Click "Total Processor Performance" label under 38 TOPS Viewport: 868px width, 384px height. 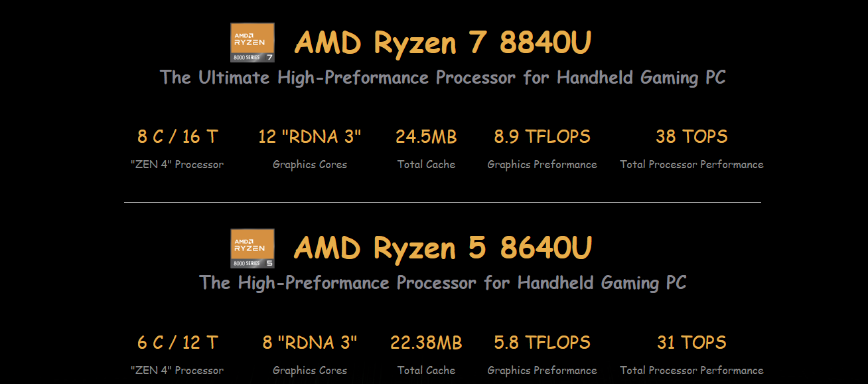tap(691, 165)
